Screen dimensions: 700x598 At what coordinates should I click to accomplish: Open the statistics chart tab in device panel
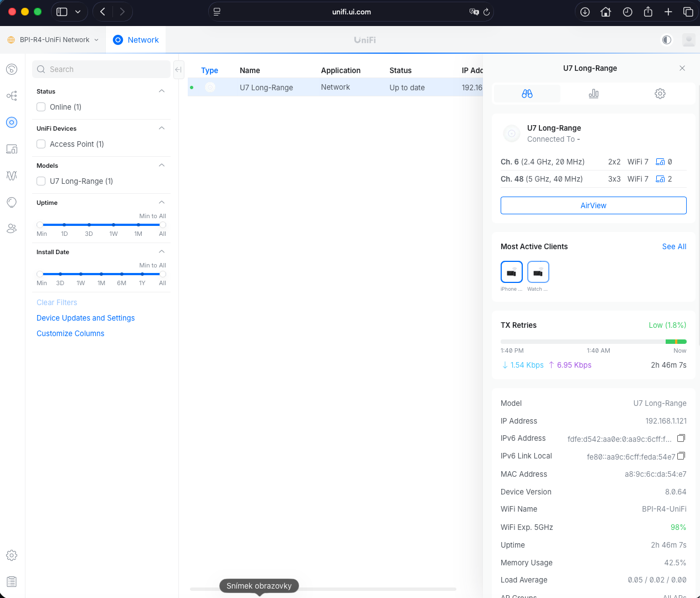pyautogui.click(x=593, y=94)
